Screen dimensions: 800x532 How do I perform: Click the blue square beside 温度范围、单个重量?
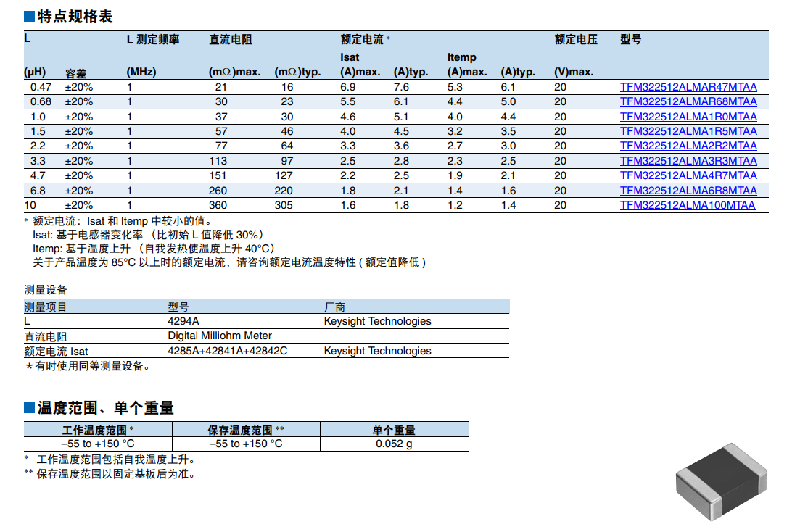[x=29, y=408]
